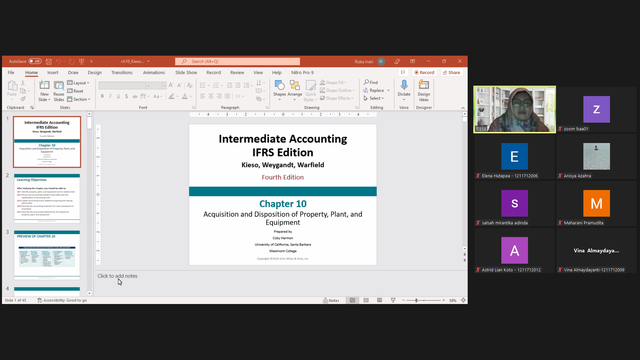The height and width of the screenshot is (360, 640).
Task: Toggle Underline formatting
Action: (x=118, y=96)
